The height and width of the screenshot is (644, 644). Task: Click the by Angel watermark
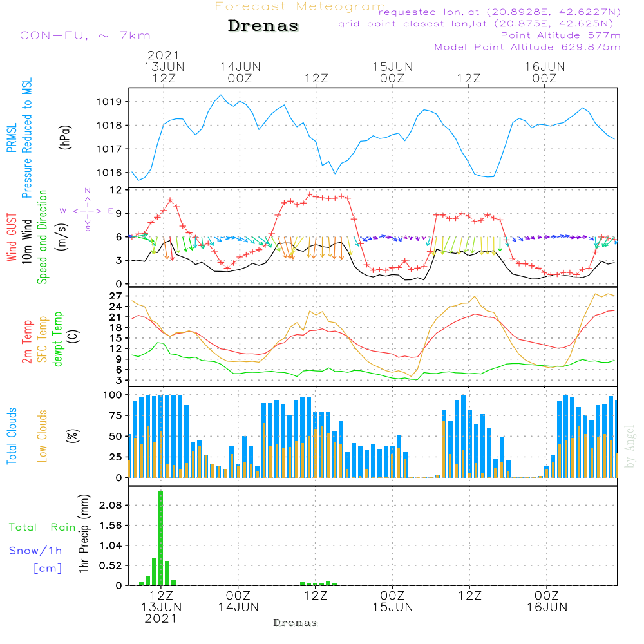pos(630,446)
